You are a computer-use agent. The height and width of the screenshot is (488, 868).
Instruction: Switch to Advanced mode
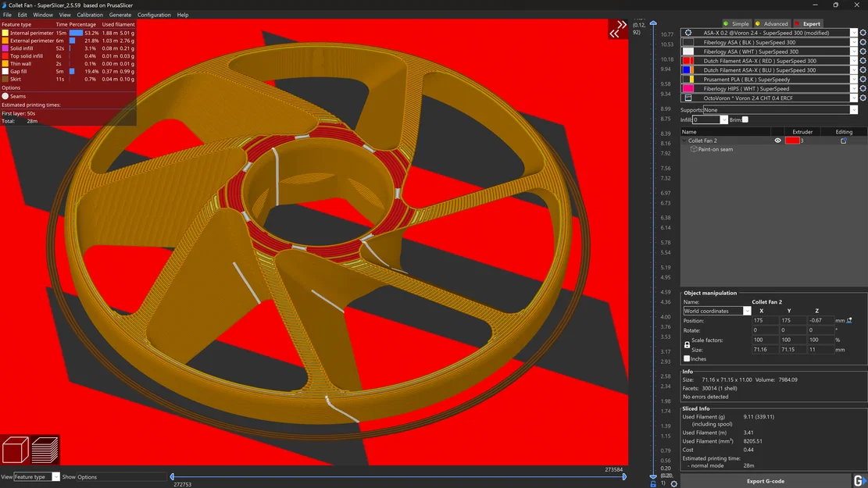(772, 23)
